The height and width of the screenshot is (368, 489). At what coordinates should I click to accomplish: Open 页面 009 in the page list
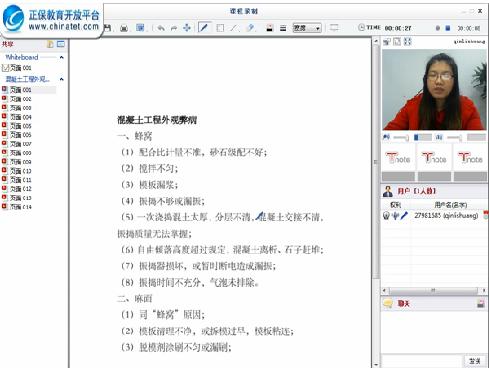click(20, 162)
